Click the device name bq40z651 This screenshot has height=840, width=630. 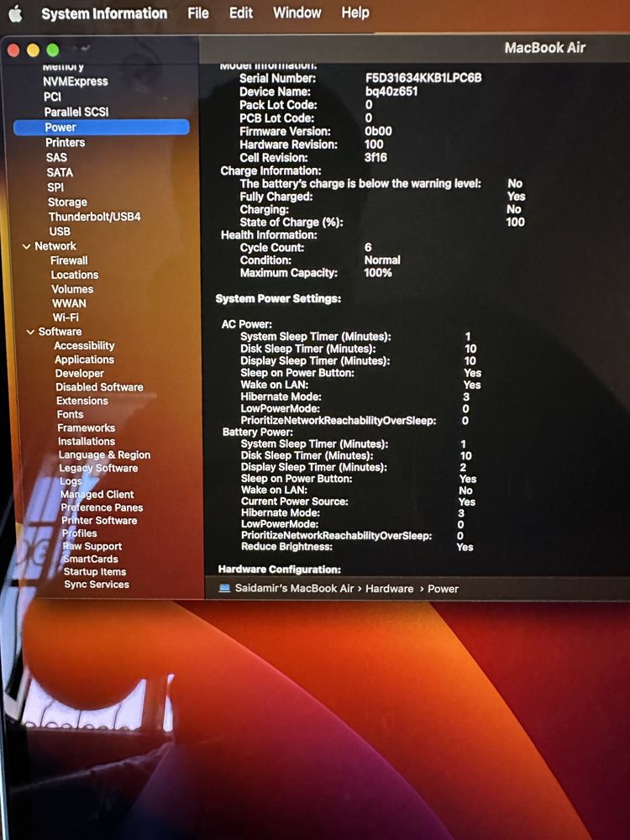click(391, 91)
